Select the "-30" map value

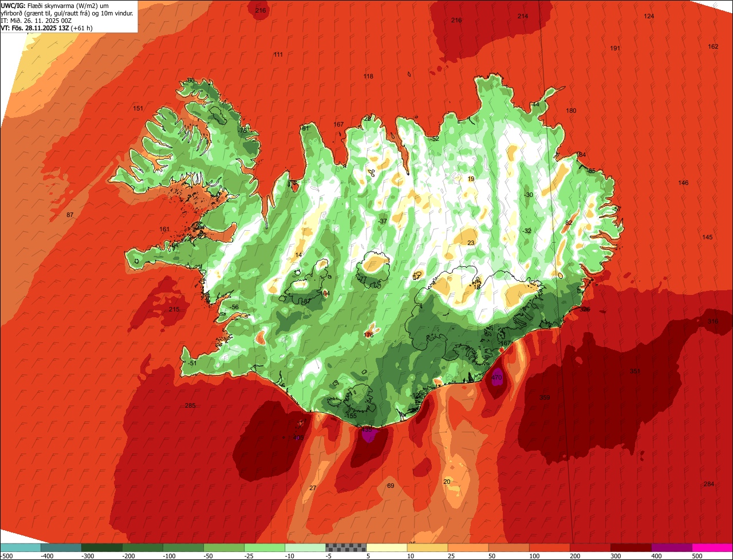click(528, 195)
